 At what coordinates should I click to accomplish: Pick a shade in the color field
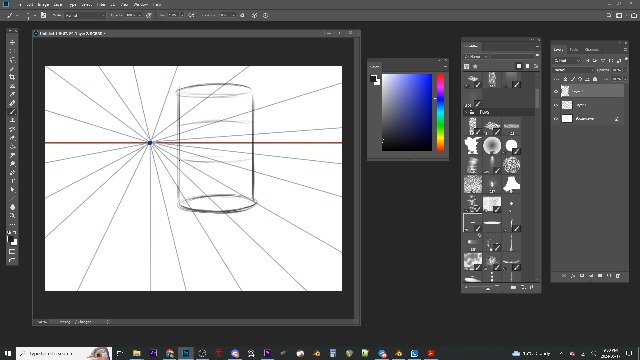(x=407, y=112)
